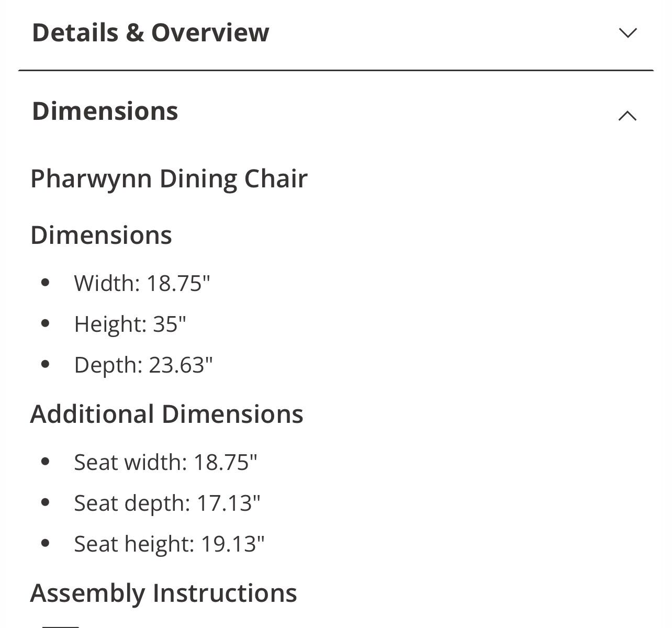Screen dimensions: 672x628
Task: Click the bullet beside Width
Action: [x=45, y=283]
